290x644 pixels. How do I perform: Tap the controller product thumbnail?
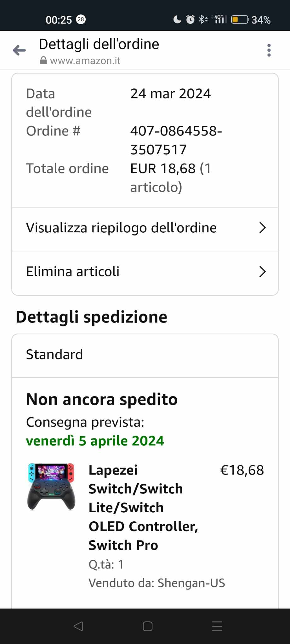[51, 486]
